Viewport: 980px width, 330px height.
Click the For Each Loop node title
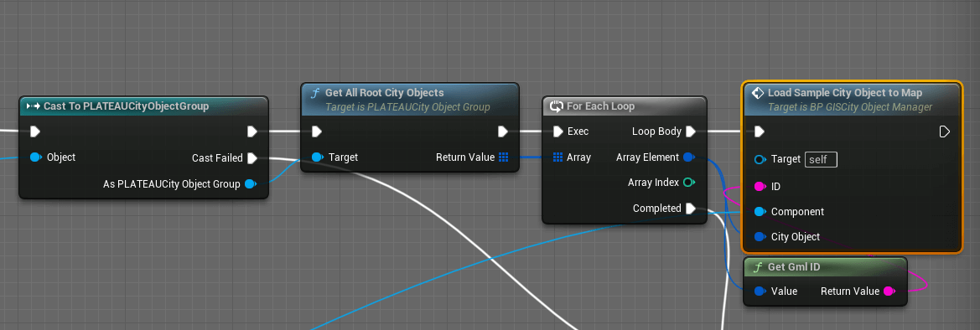click(x=600, y=106)
